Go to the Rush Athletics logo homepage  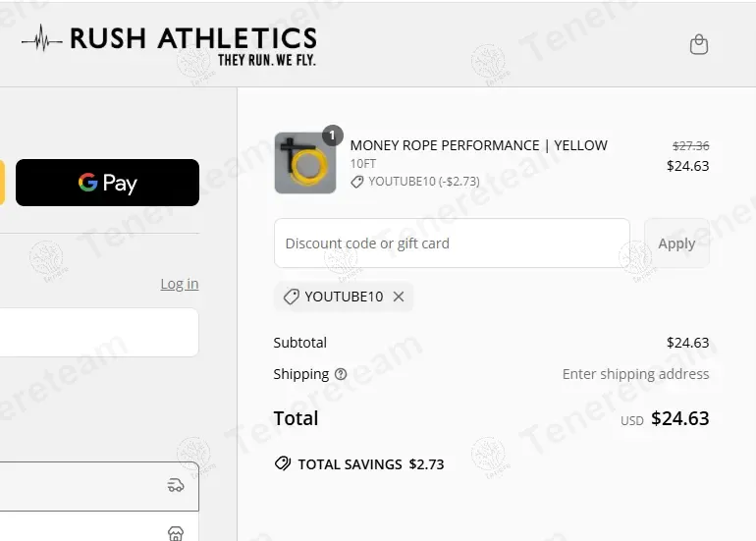coord(192,40)
